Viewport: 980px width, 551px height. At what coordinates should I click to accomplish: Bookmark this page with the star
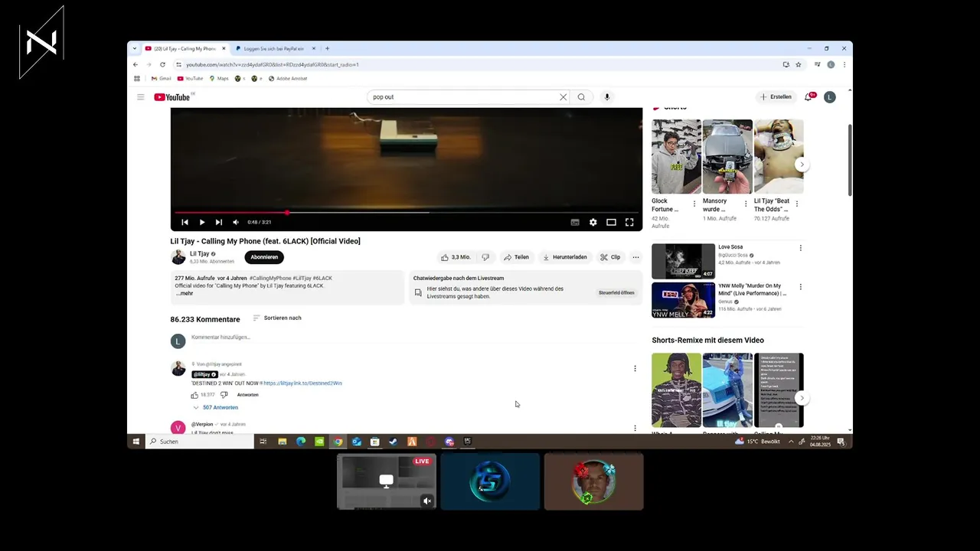[x=798, y=64]
